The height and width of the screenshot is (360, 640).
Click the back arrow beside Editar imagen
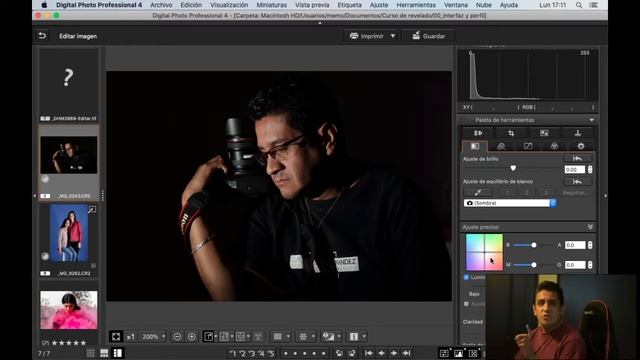pyautogui.click(x=42, y=36)
